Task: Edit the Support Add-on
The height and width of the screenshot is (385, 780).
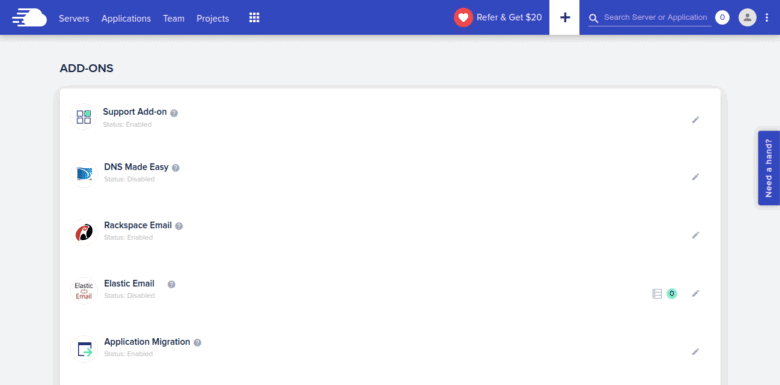Action: pyautogui.click(x=695, y=119)
